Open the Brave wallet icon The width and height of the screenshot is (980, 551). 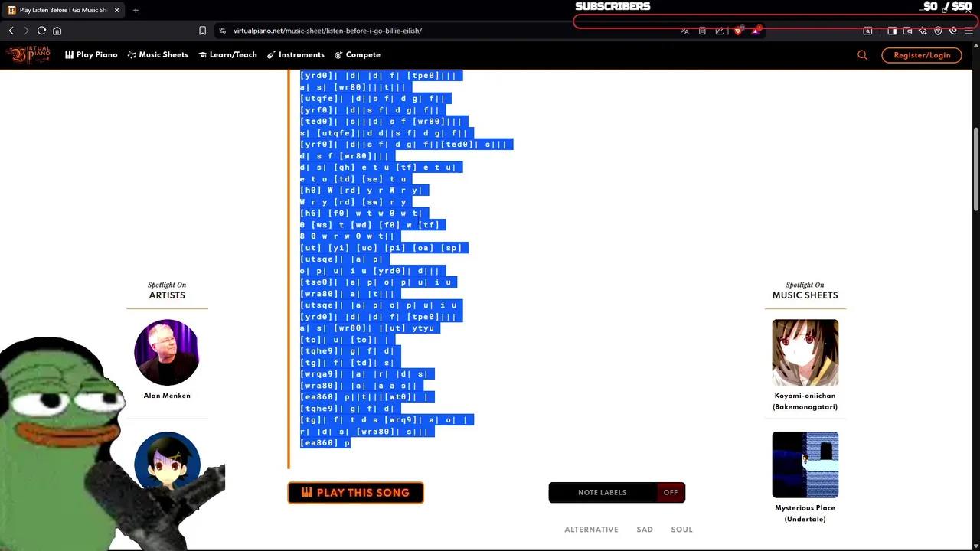907,31
